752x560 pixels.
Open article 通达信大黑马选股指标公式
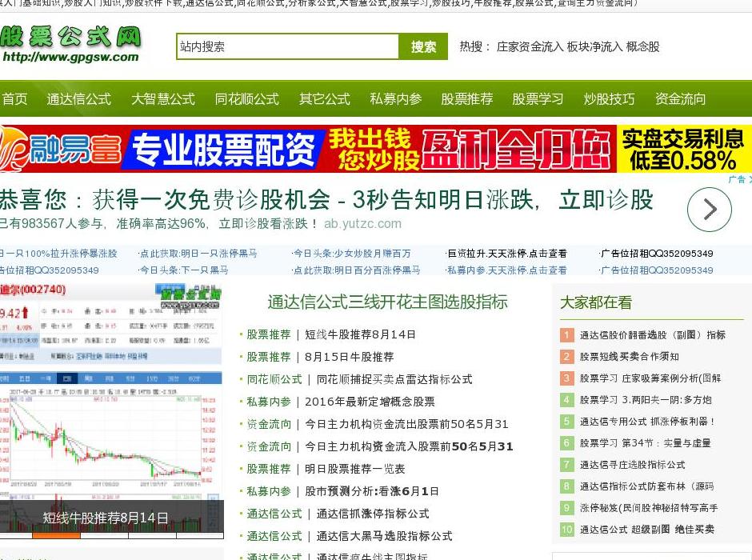tap(384, 536)
